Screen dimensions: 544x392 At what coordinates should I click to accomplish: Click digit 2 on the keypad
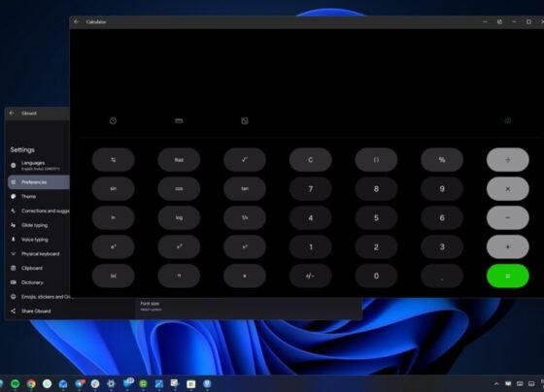[376, 247]
